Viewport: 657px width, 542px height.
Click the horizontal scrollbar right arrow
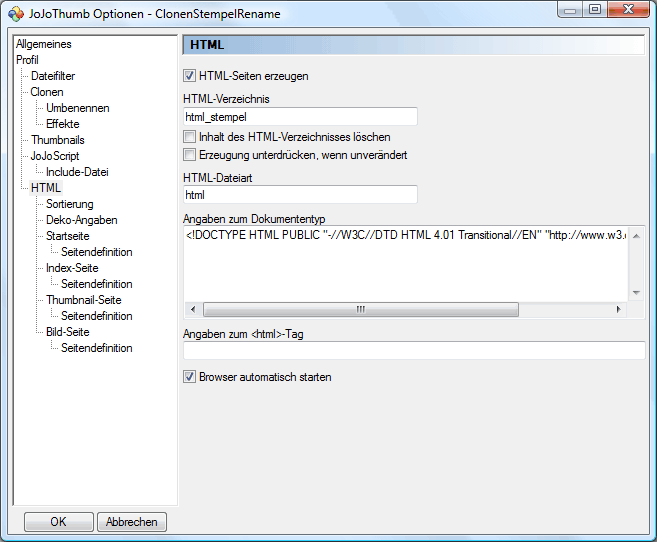point(619,310)
